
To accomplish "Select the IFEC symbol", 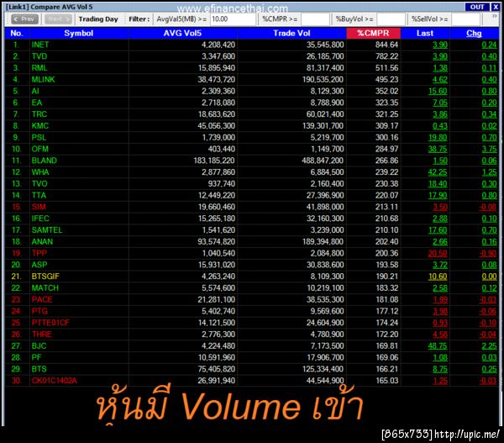I will pos(40,219).
